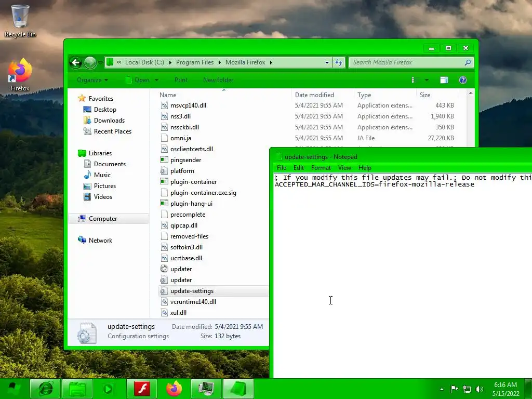The height and width of the screenshot is (399, 532).
Task: Expand the Local Disk (C:) breadcrumb arrow
Action: (x=170, y=62)
